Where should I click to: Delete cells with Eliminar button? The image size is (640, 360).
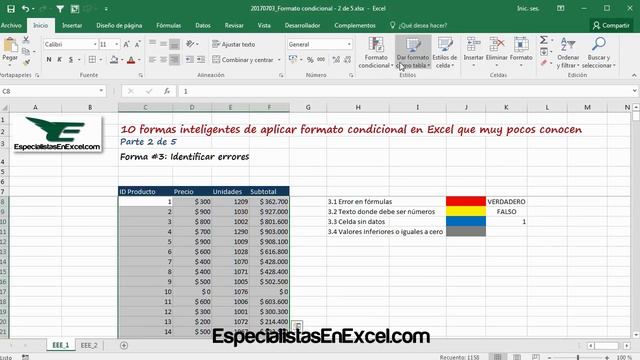pyautogui.click(x=497, y=53)
